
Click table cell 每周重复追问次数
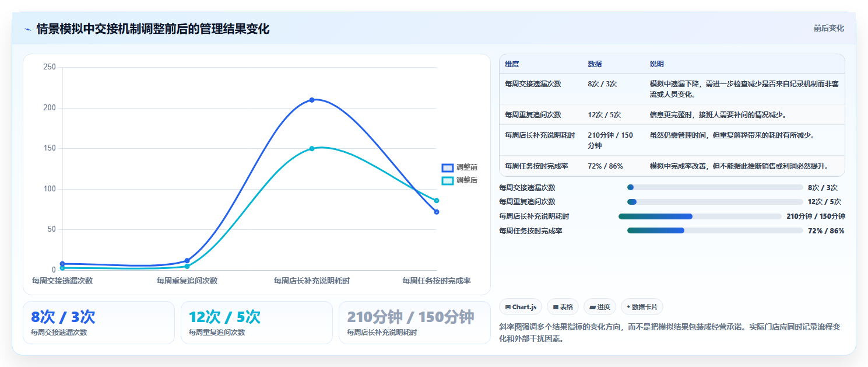pos(533,115)
